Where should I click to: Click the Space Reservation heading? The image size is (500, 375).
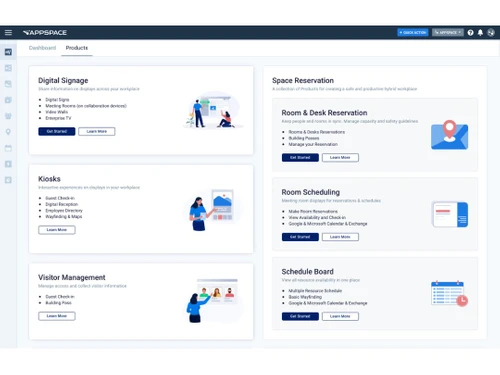point(303,81)
